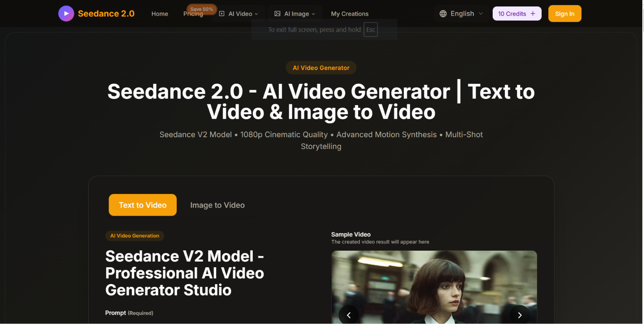Click the 10 Credits button
The height and width of the screenshot is (324, 644).
point(517,14)
